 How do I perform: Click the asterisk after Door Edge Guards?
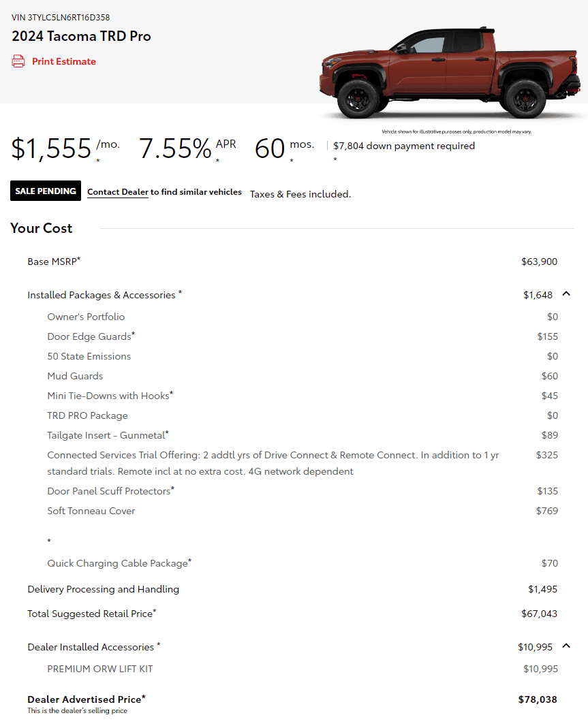(134, 334)
